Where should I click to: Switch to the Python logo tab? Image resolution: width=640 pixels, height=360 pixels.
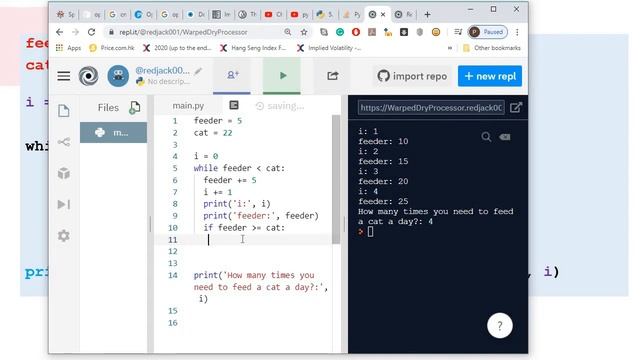pos(325,14)
